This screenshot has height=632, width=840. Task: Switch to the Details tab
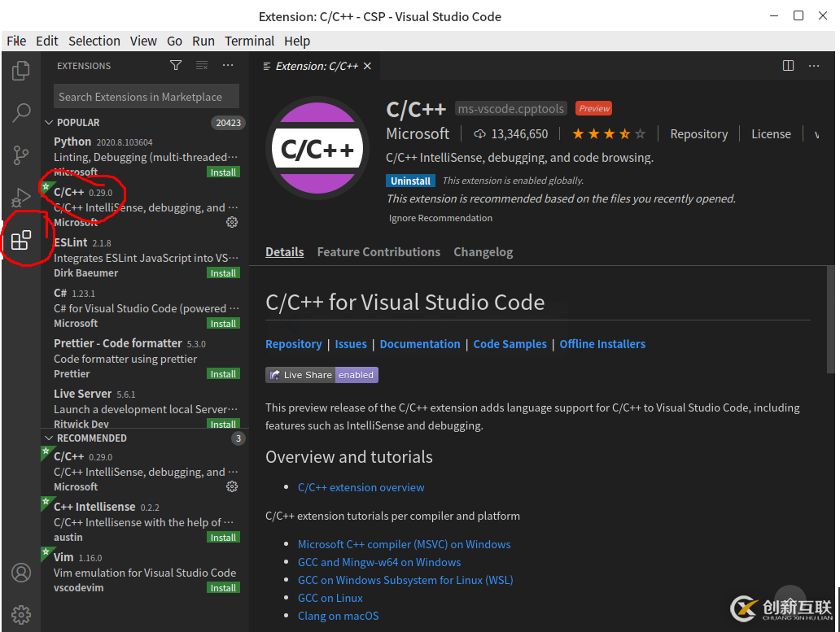point(284,252)
